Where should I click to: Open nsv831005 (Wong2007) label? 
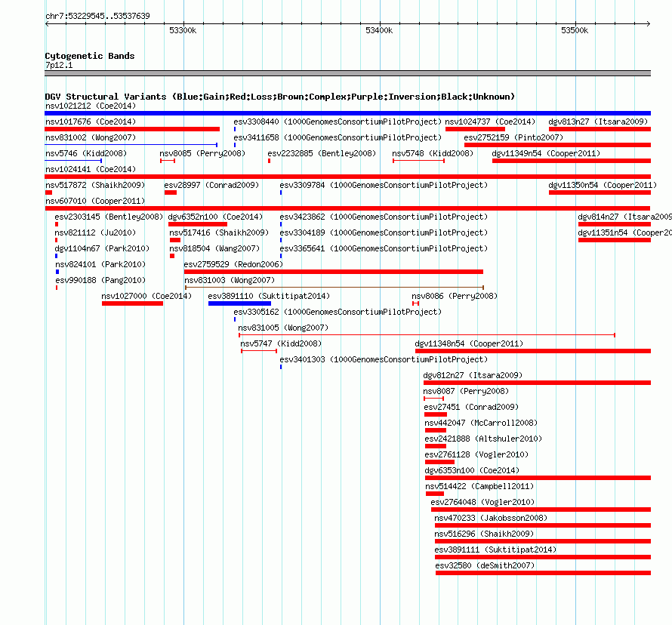coord(283,328)
